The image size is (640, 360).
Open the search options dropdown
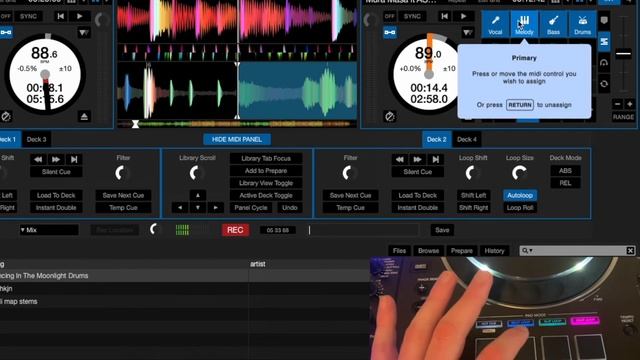pos(527,251)
